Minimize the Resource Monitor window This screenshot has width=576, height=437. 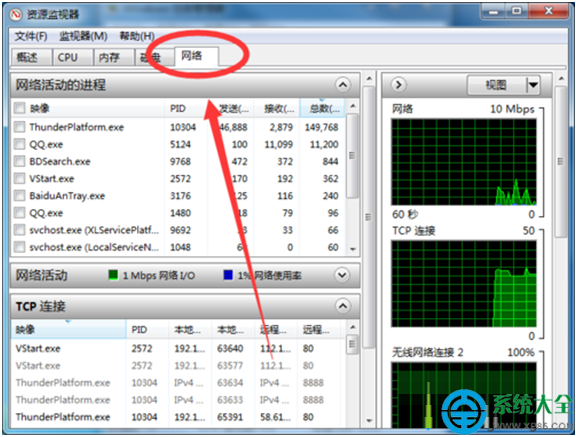click(x=493, y=12)
